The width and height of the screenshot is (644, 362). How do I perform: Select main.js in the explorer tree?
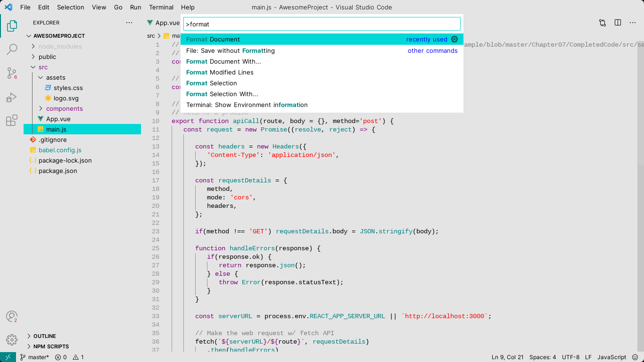click(x=82, y=129)
